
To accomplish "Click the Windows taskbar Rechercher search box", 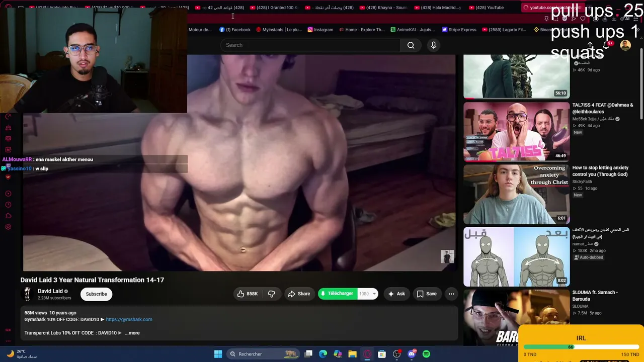I will coord(263,354).
